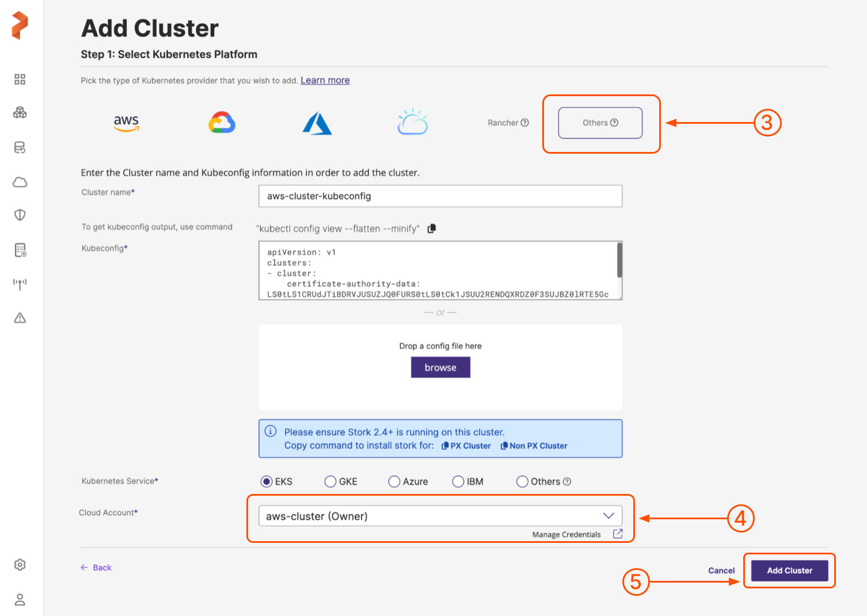The height and width of the screenshot is (616, 867).
Task: Open the Learn more link
Action: tap(325, 80)
